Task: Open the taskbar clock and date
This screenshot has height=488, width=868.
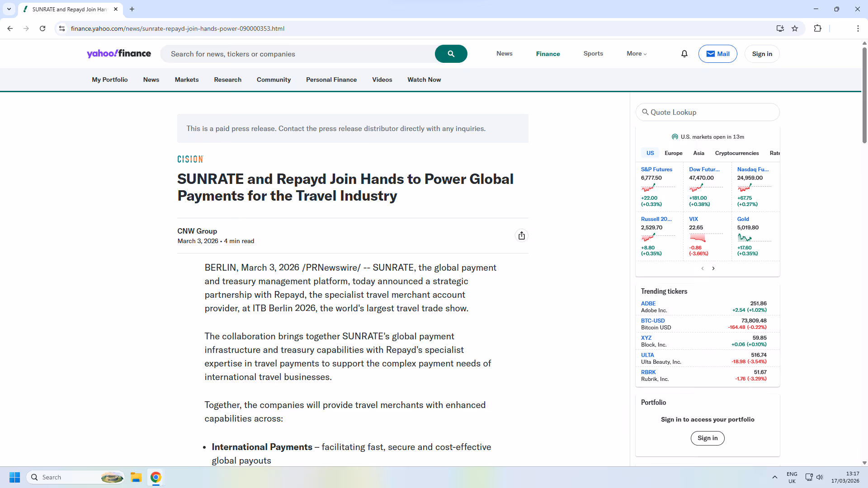Action: [x=845, y=477]
